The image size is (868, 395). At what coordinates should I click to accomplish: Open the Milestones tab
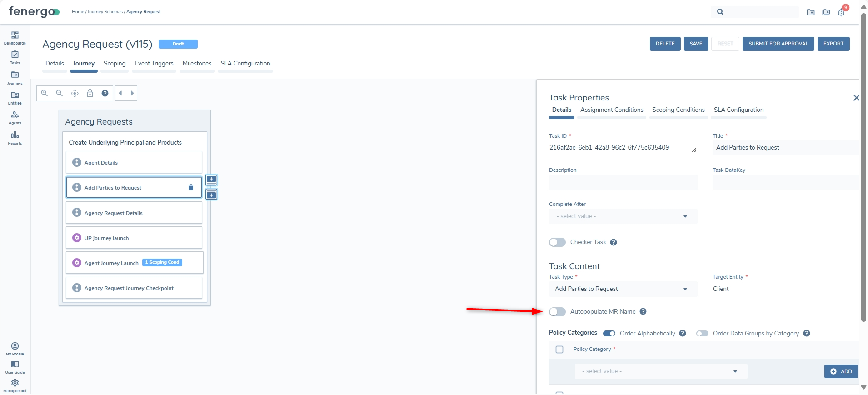coord(197,64)
